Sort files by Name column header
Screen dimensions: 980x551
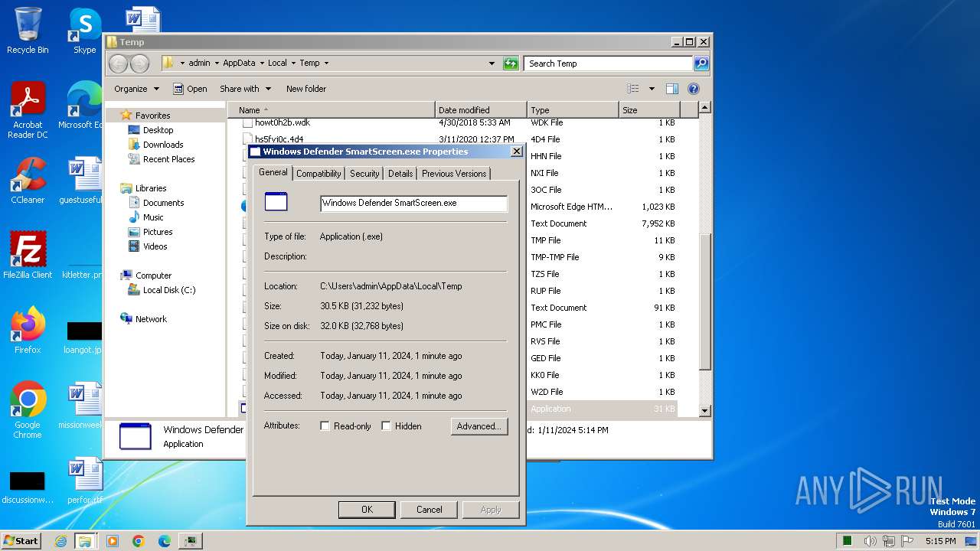point(332,110)
